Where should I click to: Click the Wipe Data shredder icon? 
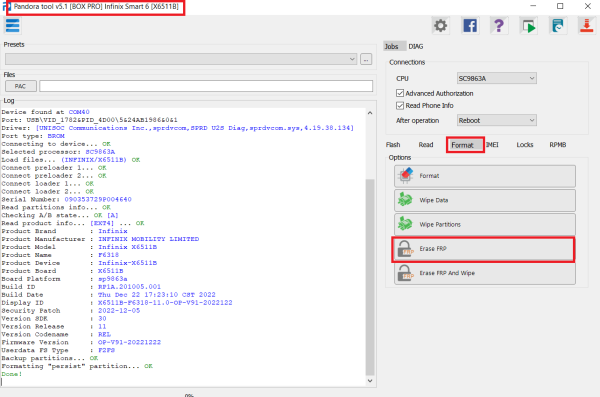coord(405,200)
